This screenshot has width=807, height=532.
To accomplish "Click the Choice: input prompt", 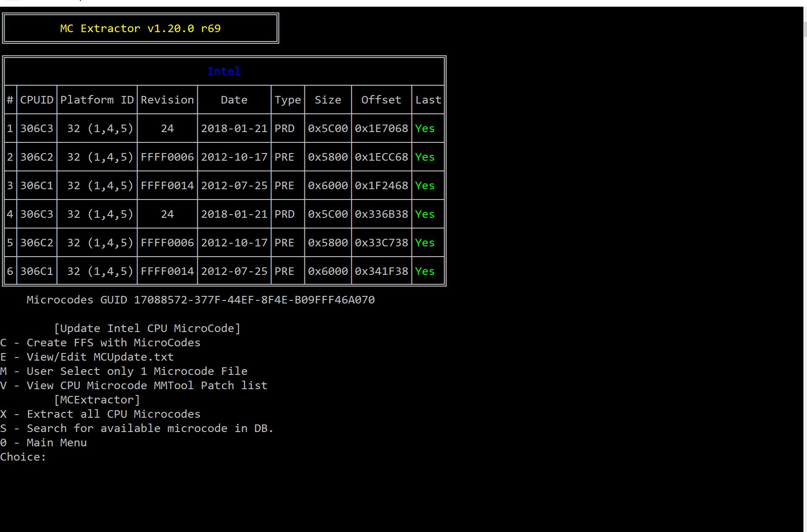I will coord(23,457).
